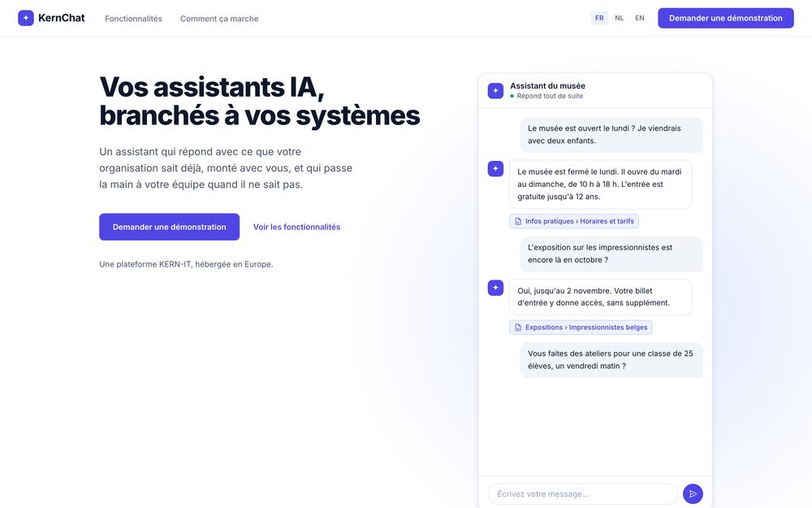Click bot avatar beside the '2 novembre' reply
Image resolution: width=812 pixels, height=508 pixels.
tap(495, 288)
